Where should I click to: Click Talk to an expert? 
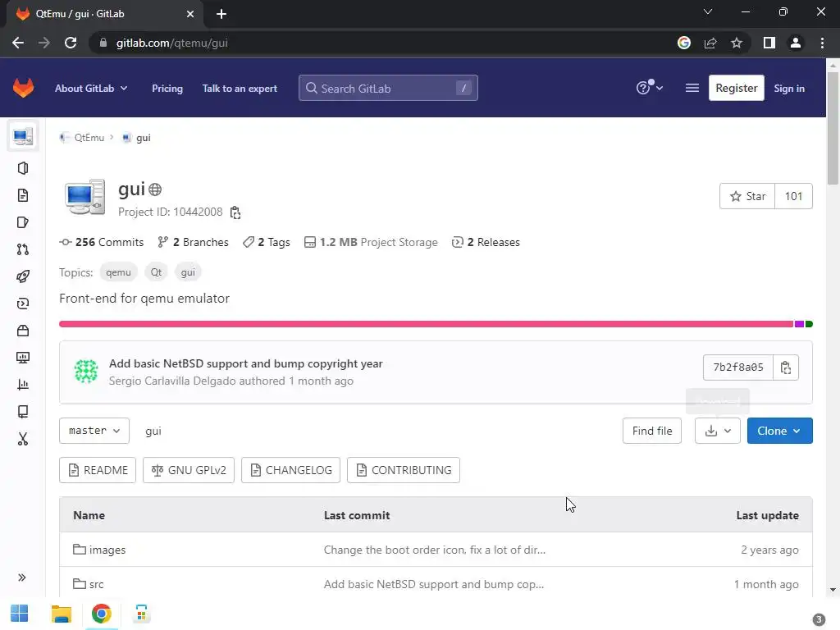click(x=240, y=89)
